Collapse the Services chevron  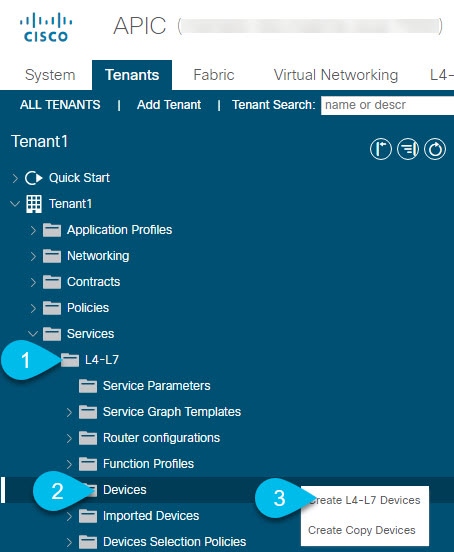point(33,334)
